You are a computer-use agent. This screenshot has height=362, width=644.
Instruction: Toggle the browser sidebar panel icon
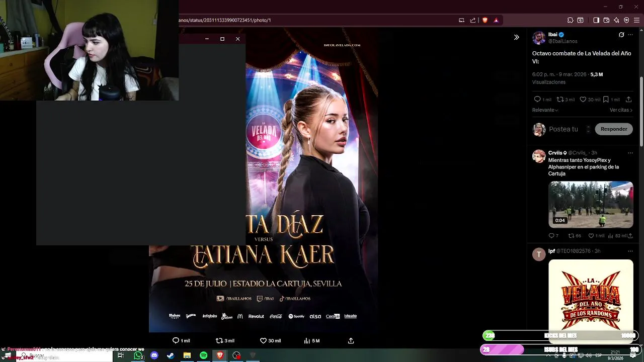[596, 20]
